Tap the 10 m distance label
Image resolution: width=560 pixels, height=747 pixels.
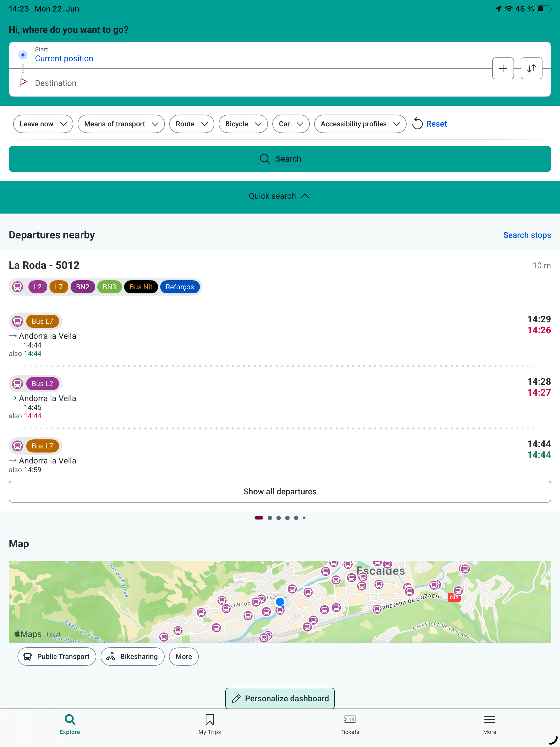pyautogui.click(x=541, y=265)
